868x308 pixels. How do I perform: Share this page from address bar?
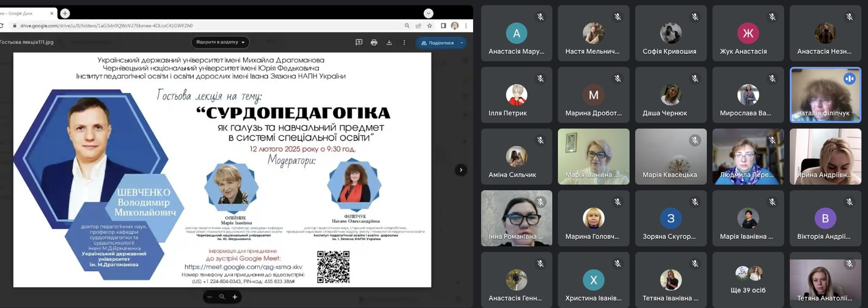[418, 25]
